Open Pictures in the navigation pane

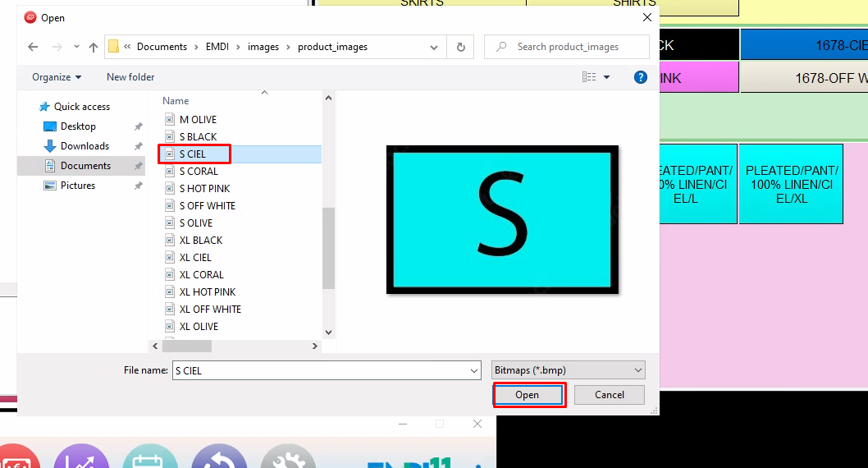tap(78, 186)
